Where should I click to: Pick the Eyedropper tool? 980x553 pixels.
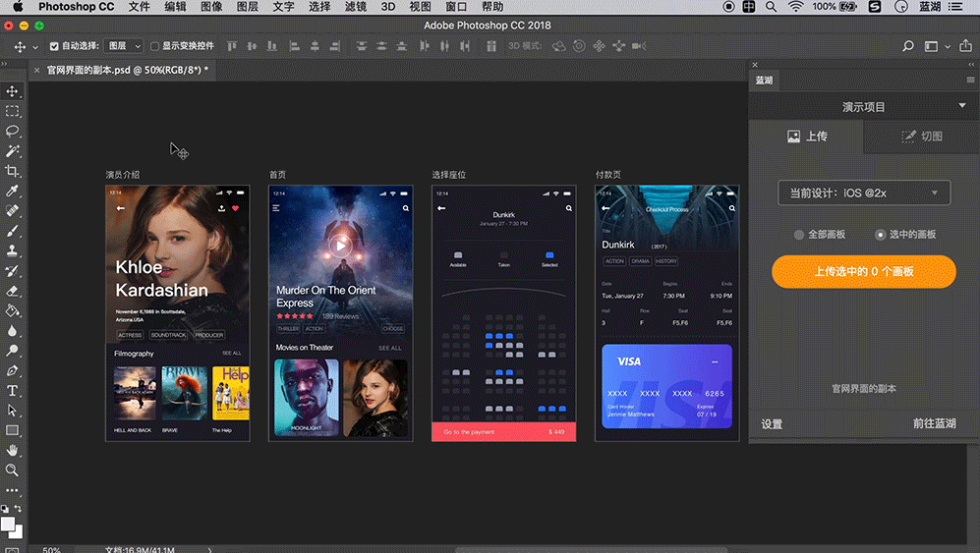tap(13, 192)
